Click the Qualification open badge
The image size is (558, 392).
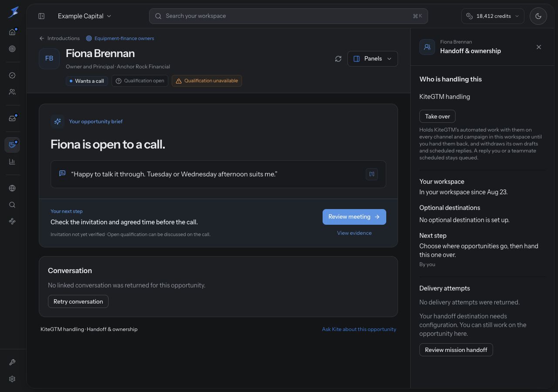[x=140, y=81]
